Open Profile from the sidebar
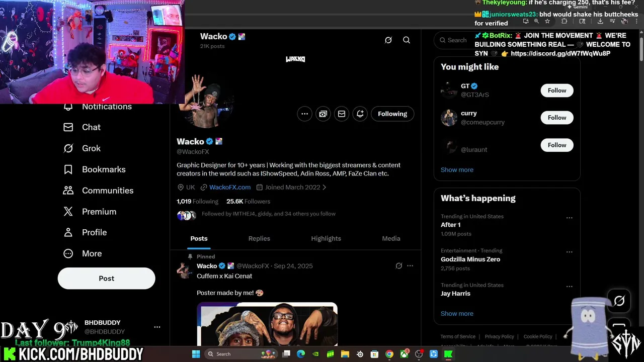 [x=85, y=232]
